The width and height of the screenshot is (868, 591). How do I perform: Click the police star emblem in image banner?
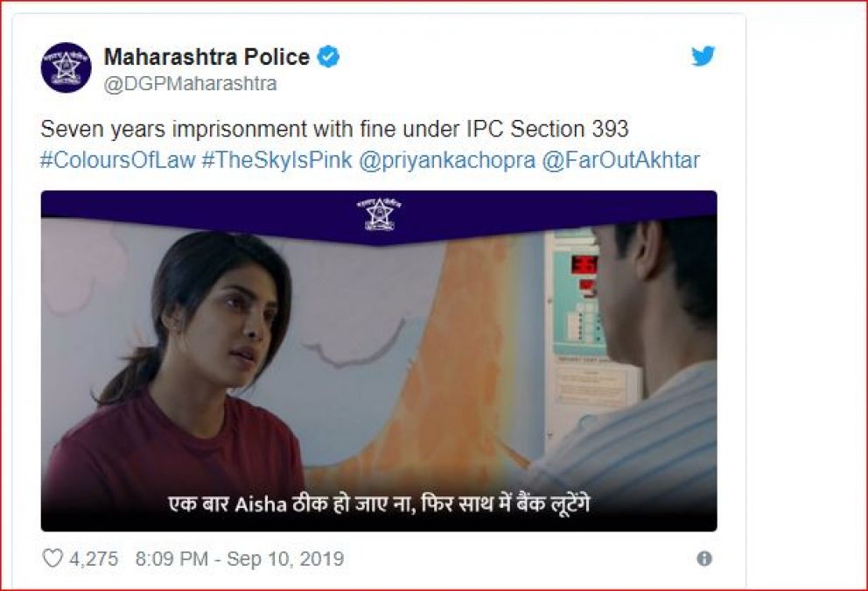[x=379, y=214]
